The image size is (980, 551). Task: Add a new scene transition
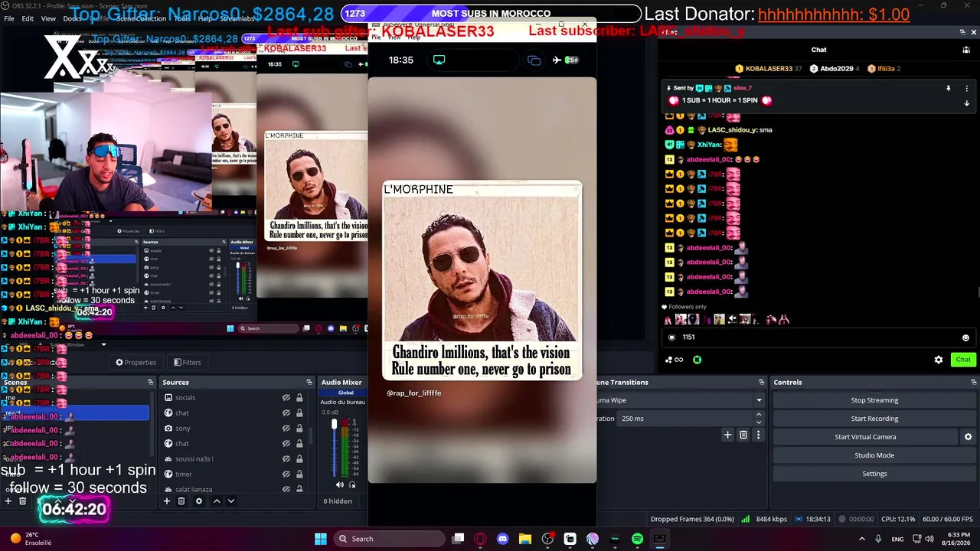(x=727, y=435)
